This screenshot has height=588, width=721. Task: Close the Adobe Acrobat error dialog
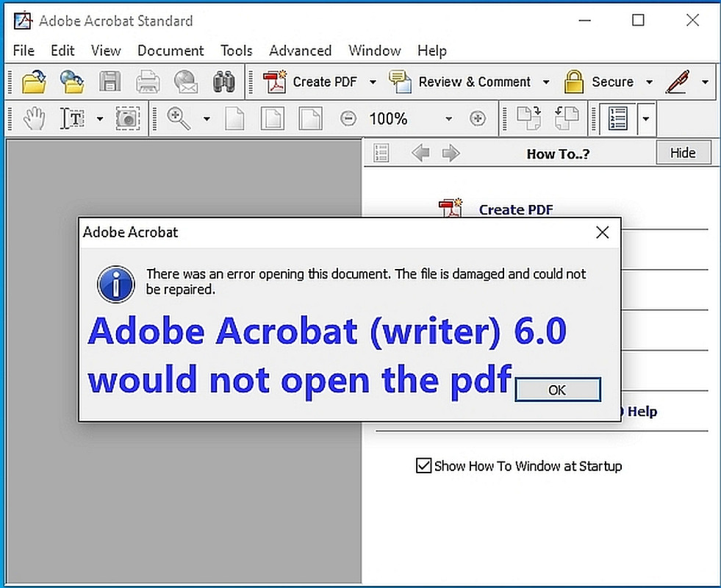click(x=603, y=232)
